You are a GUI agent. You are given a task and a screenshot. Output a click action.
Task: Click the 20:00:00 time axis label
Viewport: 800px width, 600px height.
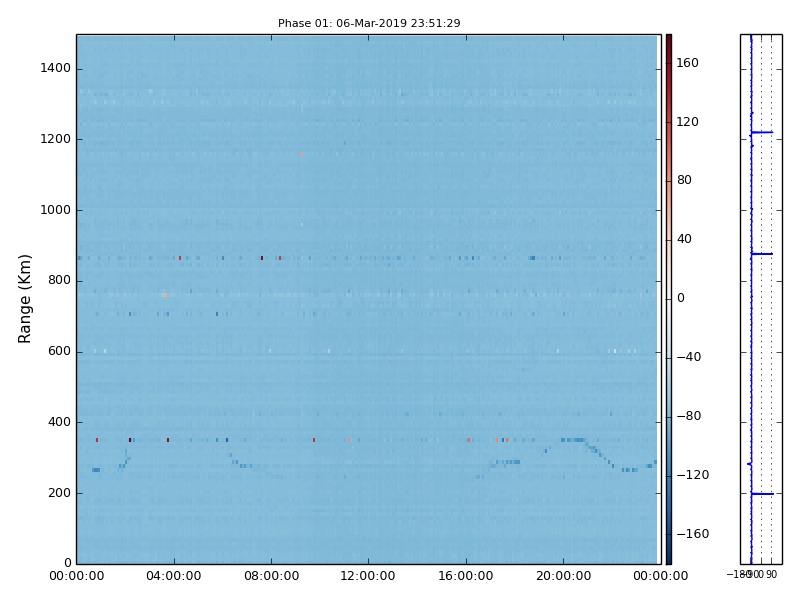(x=563, y=577)
